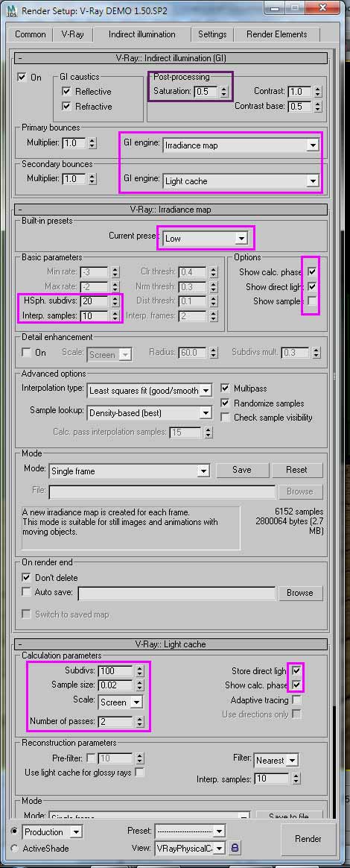Open the V-Ray tab
The image size is (350, 868).
(x=72, y=34)
